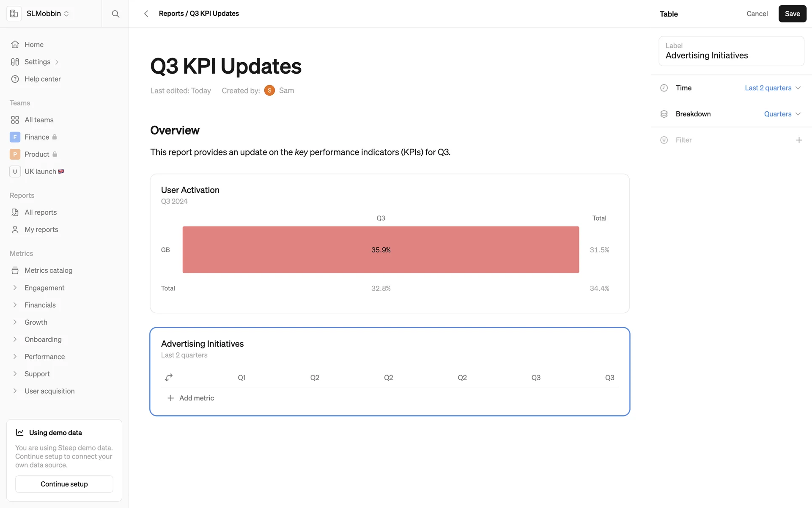
Task: Click the Home icon in sidebar
Action: pyautogui.click(x=15, y=44)
